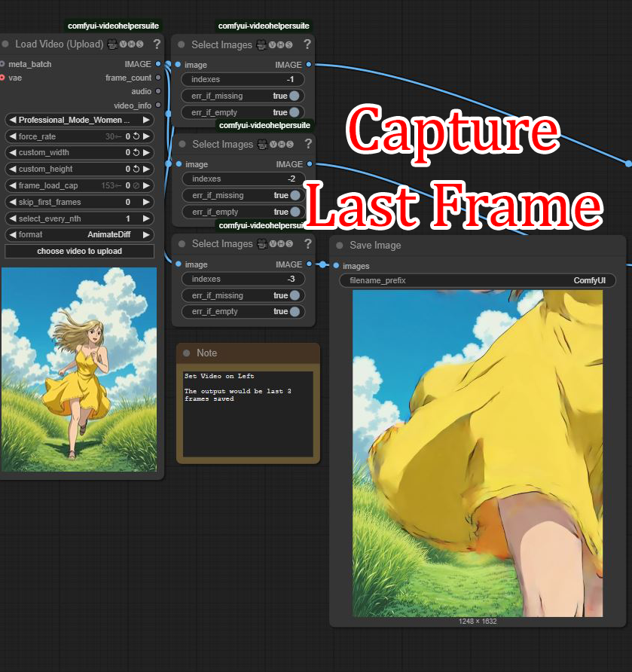Switch to next format with right arrow
The height and width of the screenshot is (672, 632).
click(x=146, y=235)
